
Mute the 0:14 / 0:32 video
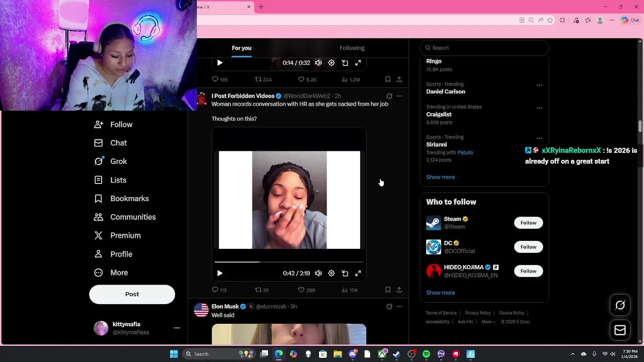tap(318, 63)
